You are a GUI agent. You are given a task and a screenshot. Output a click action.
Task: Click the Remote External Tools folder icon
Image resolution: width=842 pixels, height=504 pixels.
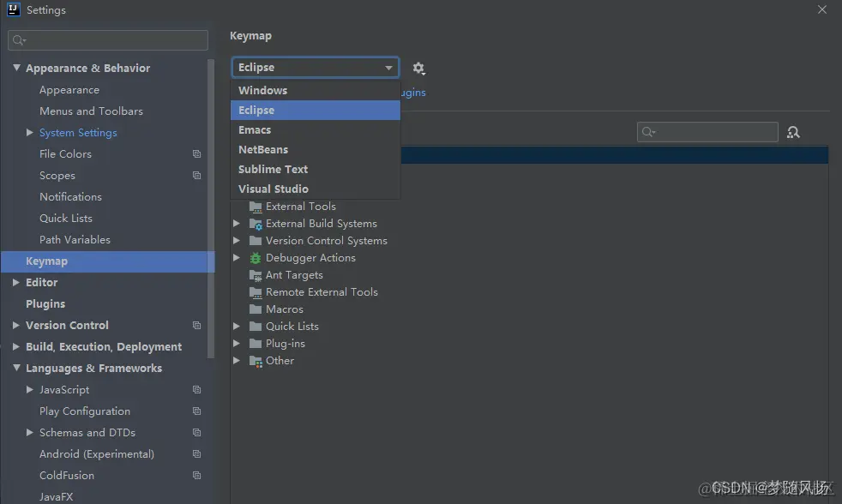tap(256, 292)
